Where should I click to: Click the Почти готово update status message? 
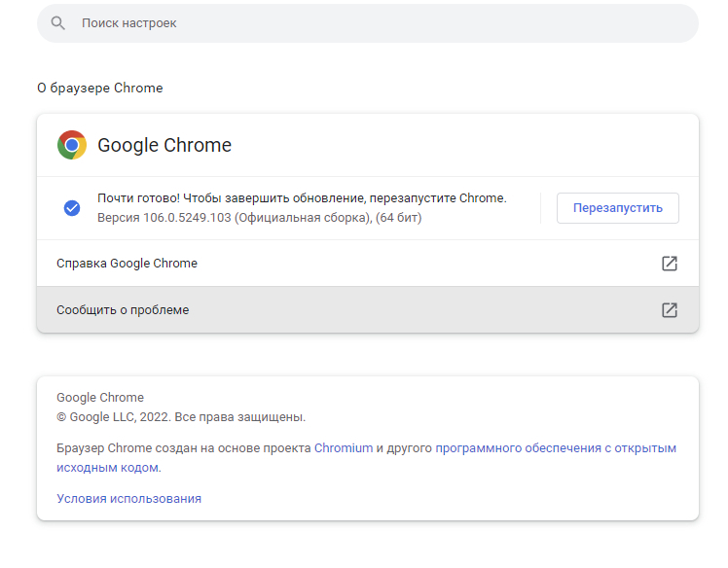[x=302, y=198]
